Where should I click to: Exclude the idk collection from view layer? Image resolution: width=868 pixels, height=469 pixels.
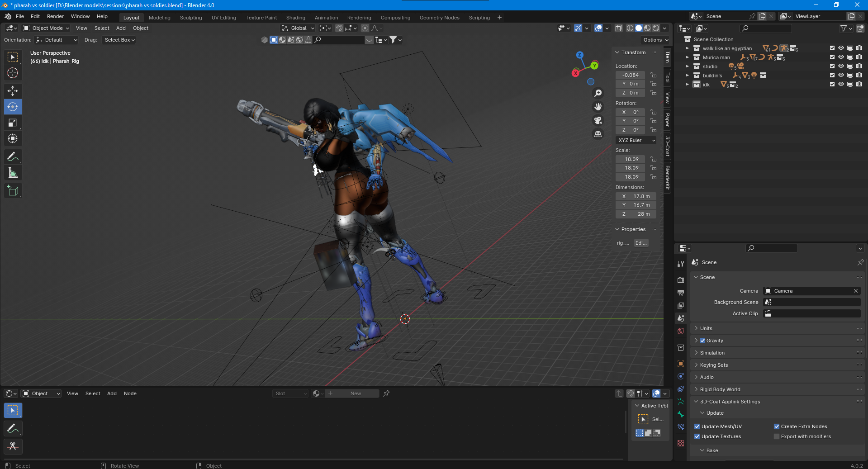coord(832,85)
